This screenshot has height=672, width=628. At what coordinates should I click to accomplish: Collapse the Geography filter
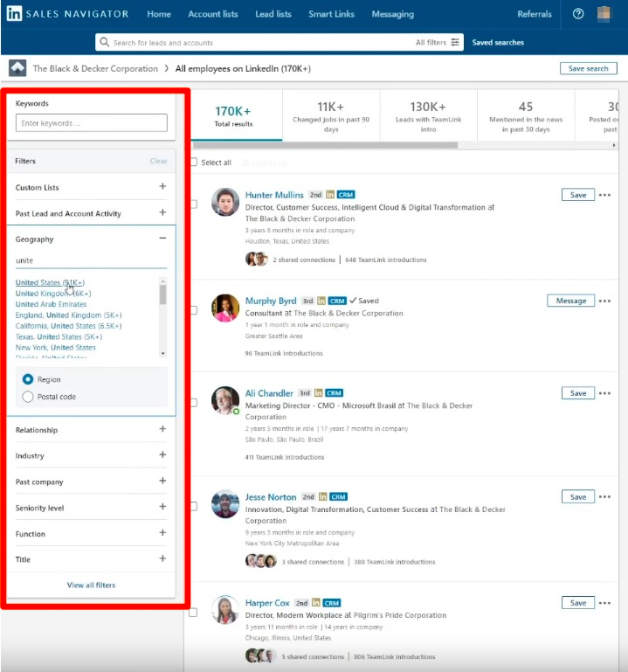tap(162, 239)
